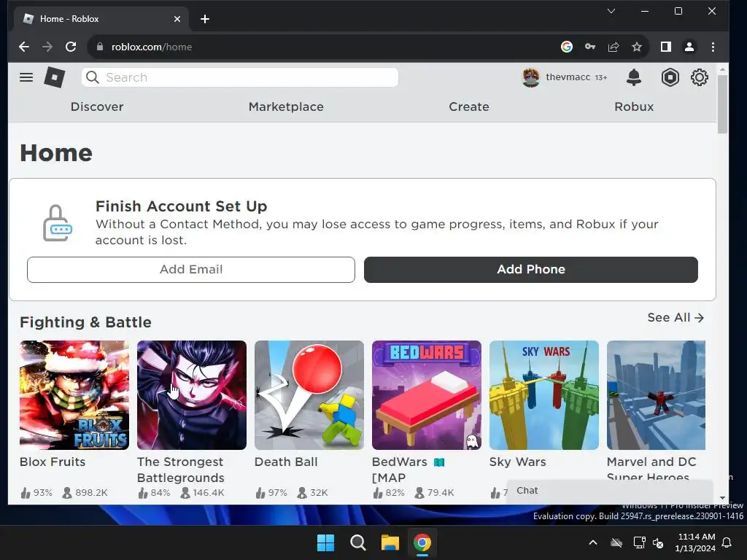Open the notifications bell
The width and height of the screenshot is (747, 560).
pos(634,77)
